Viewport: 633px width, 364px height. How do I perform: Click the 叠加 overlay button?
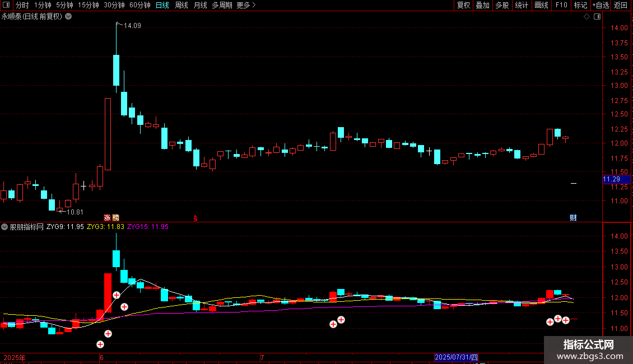482,5
